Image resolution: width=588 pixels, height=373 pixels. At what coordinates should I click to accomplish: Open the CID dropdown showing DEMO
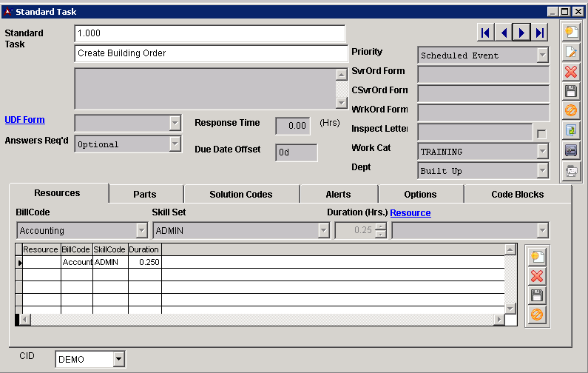[x=118, y=360]
